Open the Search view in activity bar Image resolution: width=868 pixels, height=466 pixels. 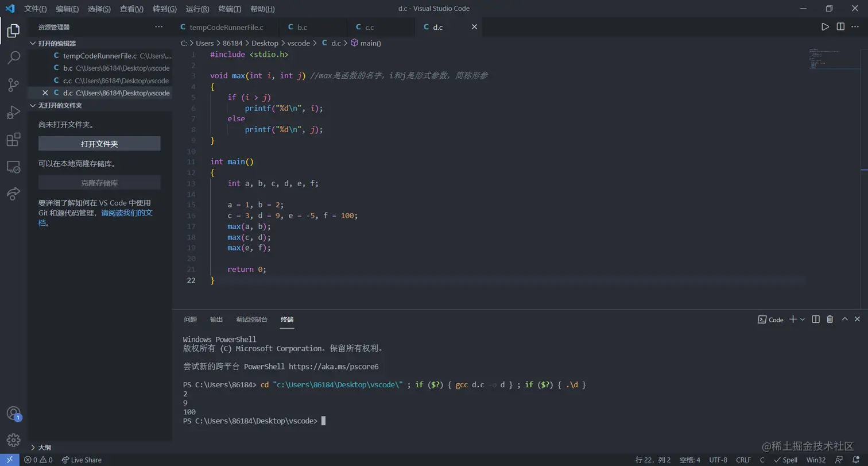click(x=13, y=57)
